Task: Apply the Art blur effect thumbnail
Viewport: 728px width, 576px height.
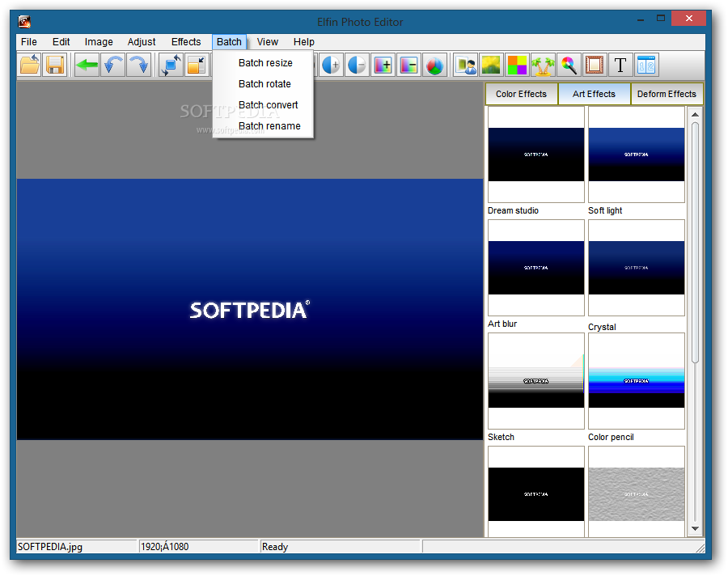Action: (x=536, y=268)
